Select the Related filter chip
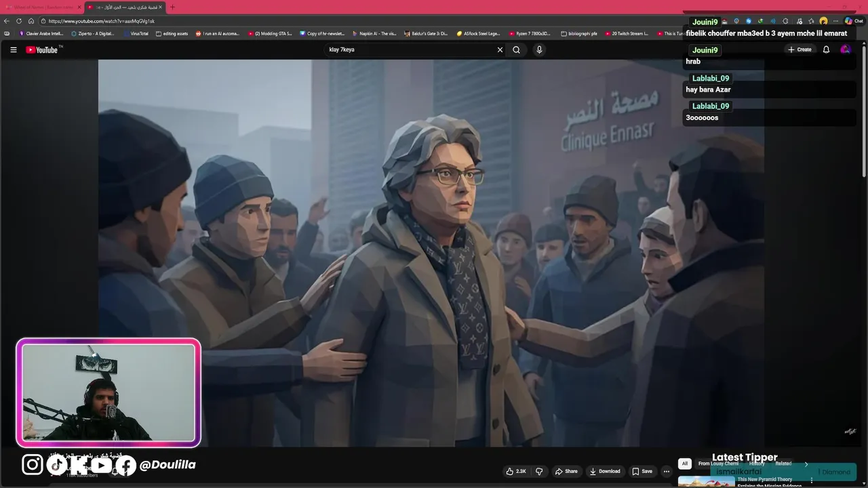 coord(783,464)
